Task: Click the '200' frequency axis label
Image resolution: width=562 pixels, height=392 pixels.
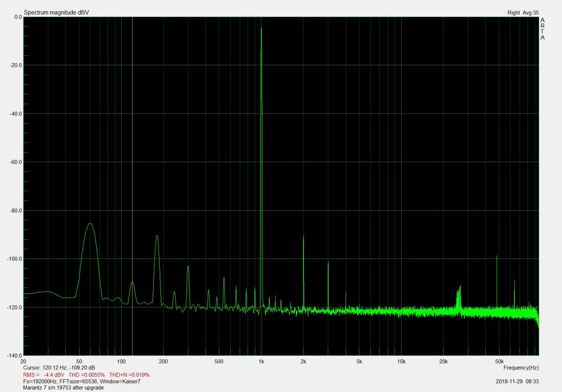Action: (x=163, y=362)
